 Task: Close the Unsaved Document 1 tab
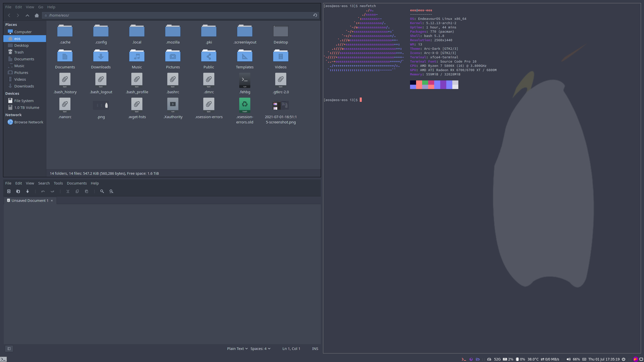52,201
